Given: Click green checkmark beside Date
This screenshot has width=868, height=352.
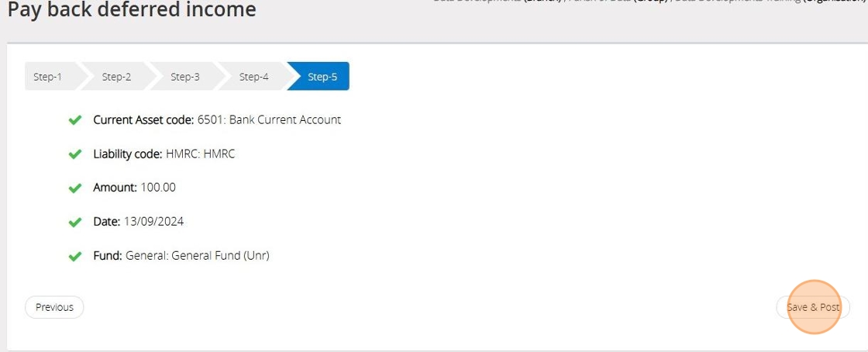Looking at the screenshot, I should [75, 223].
